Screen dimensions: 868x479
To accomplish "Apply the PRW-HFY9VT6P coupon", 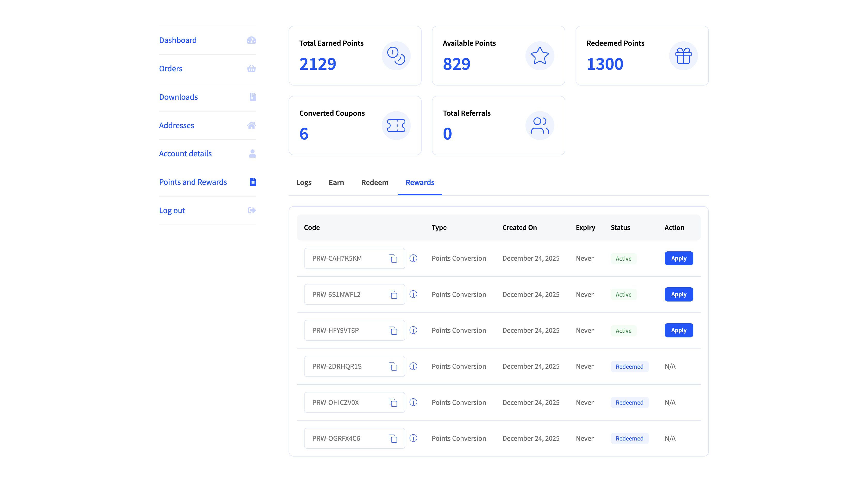I will tap(678, 330).
